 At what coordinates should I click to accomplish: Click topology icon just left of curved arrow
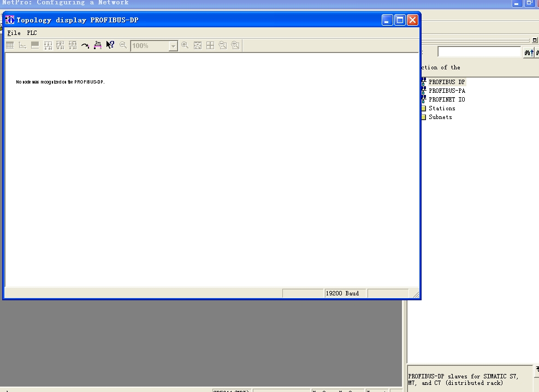[73, 45]
